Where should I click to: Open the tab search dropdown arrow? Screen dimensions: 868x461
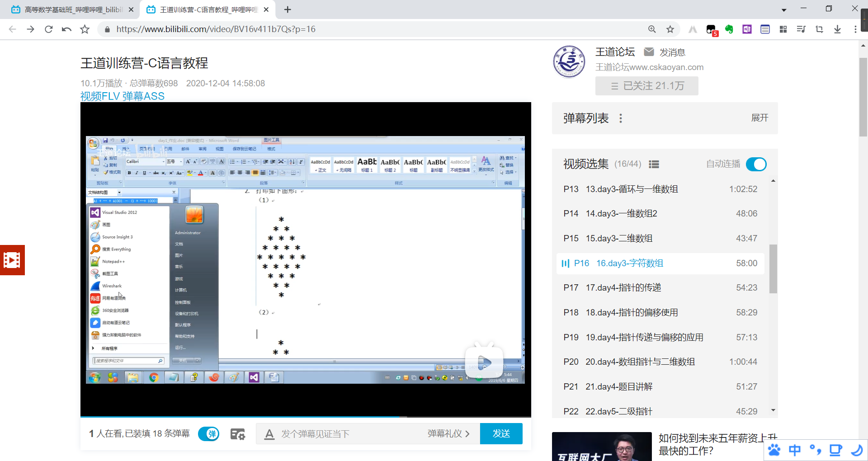pos(784,9)
